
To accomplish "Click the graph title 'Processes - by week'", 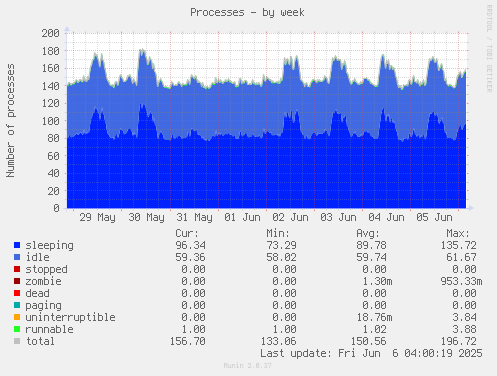I will click(247, 13).
